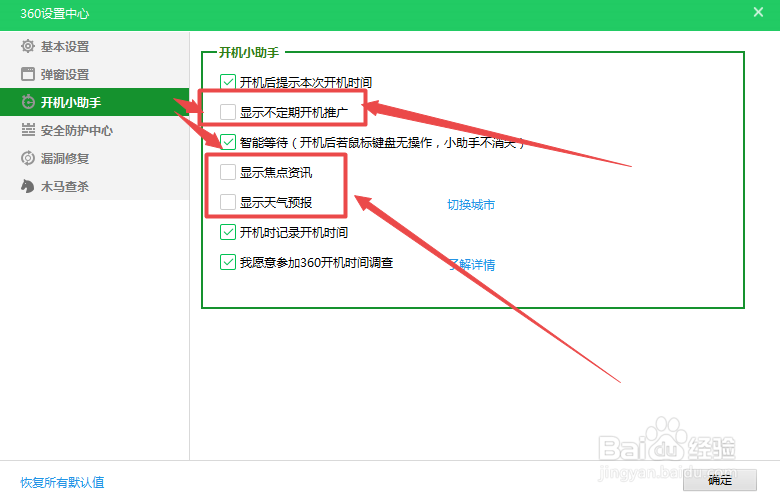
Task: Click the clock icon beside 开机小助手
Action: click(x=28, y=102)
